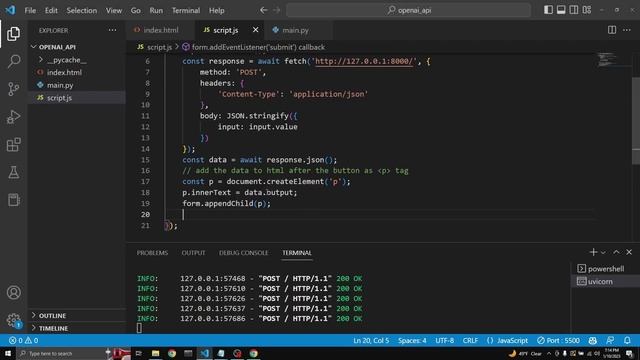Click script.js in the breadcrumb
Screen dimensions: 640x360
[159, 47]
